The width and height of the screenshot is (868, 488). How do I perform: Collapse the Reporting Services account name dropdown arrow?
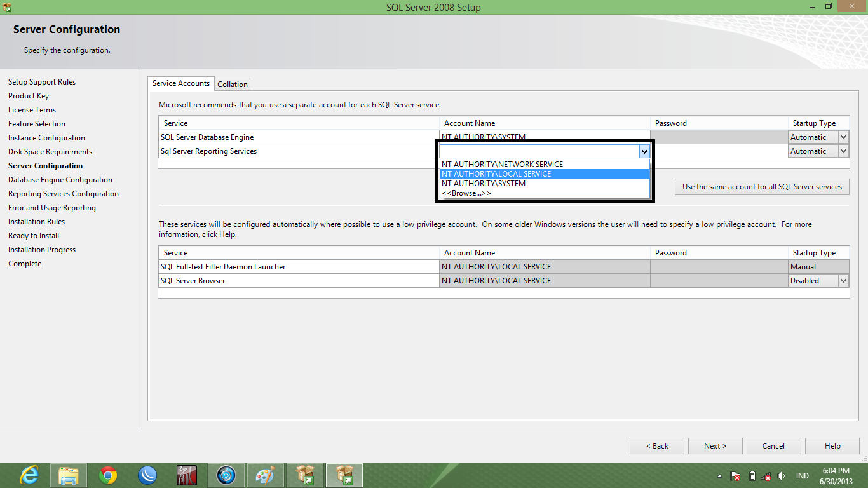[644, 151]
